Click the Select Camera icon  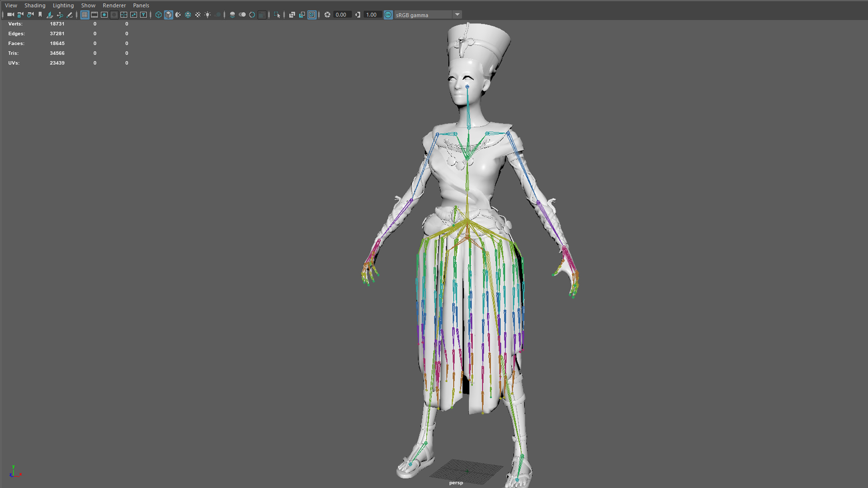10,15
